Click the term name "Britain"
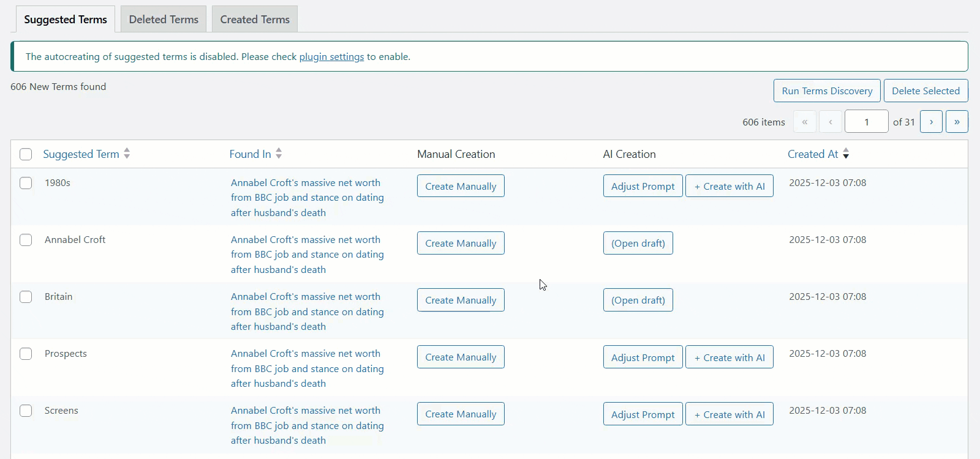 pyautogui.click(x=58, y=297)
